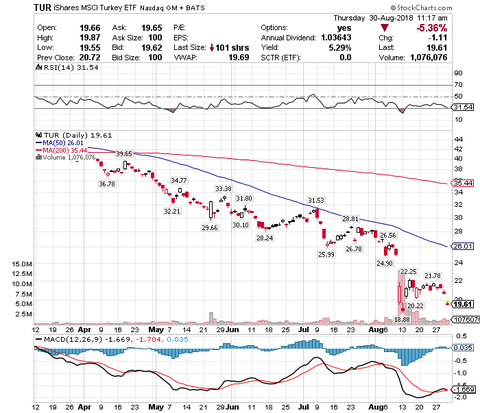Click the Last Size 101 shrs value

click(232, 48)
